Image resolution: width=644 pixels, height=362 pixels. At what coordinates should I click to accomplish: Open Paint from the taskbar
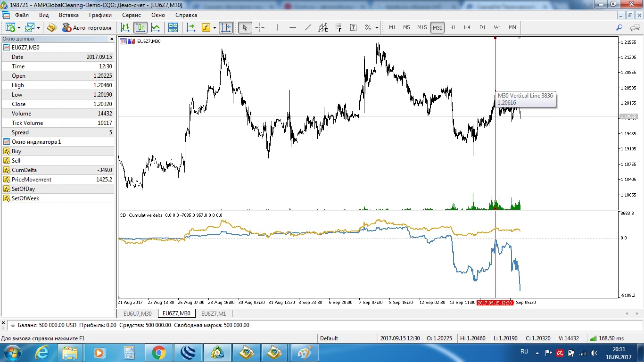305,353
